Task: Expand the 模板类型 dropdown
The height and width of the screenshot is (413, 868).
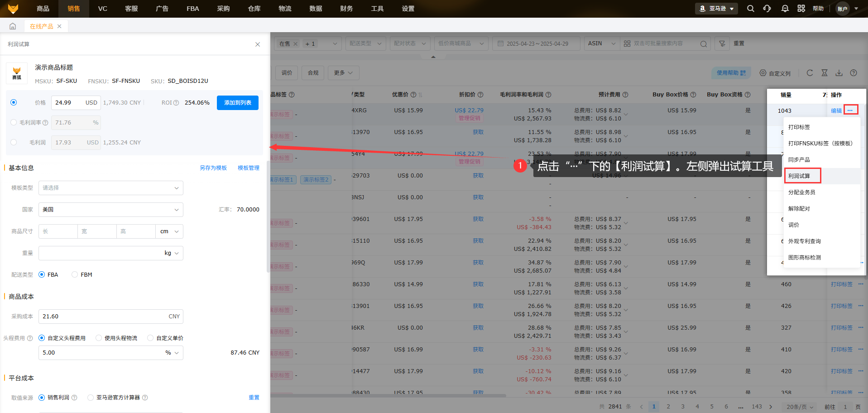Action: [110, 188]
